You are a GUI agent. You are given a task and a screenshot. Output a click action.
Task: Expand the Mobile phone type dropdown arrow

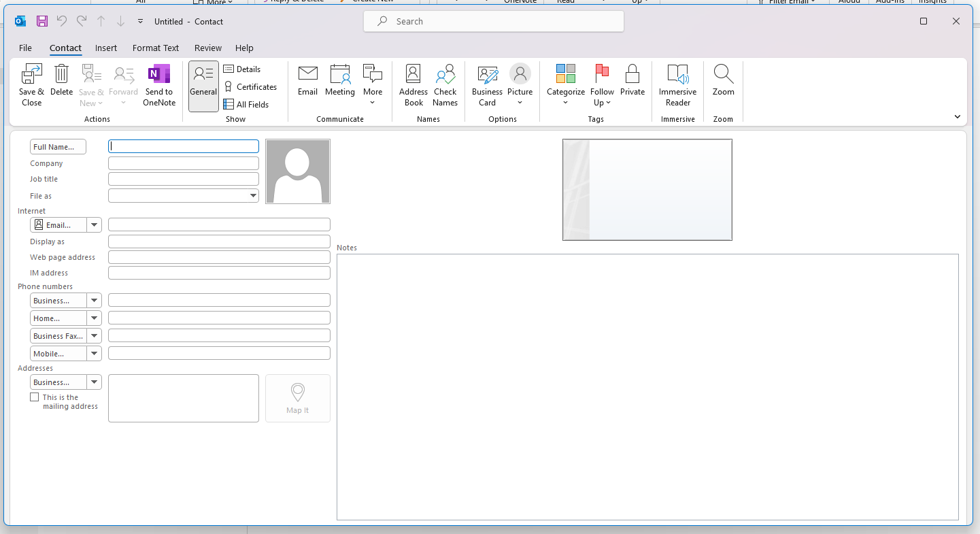[94, 354]
